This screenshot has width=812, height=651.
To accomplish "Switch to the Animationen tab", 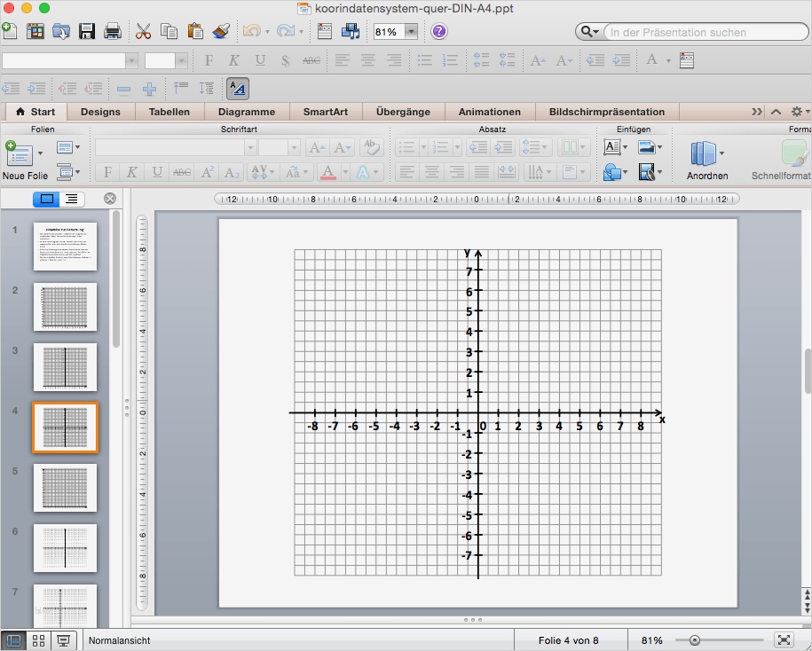I will pos(489,112).
